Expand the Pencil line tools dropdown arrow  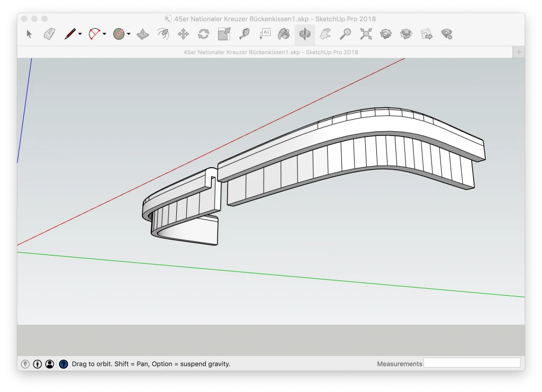coord(80,34)
